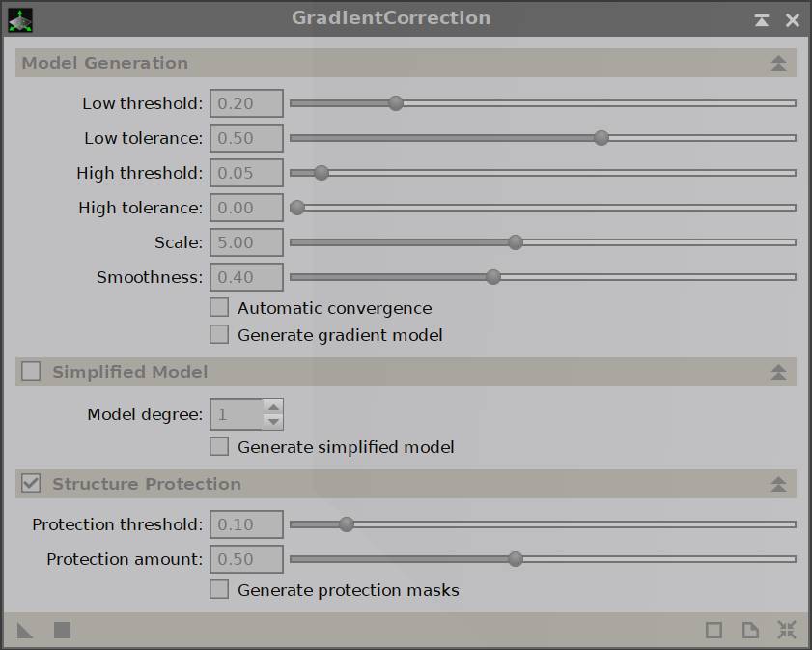Click the Low tolerance value field
Image resolution: width=812 pixels, height=650 pixels.
pos(246,138)
